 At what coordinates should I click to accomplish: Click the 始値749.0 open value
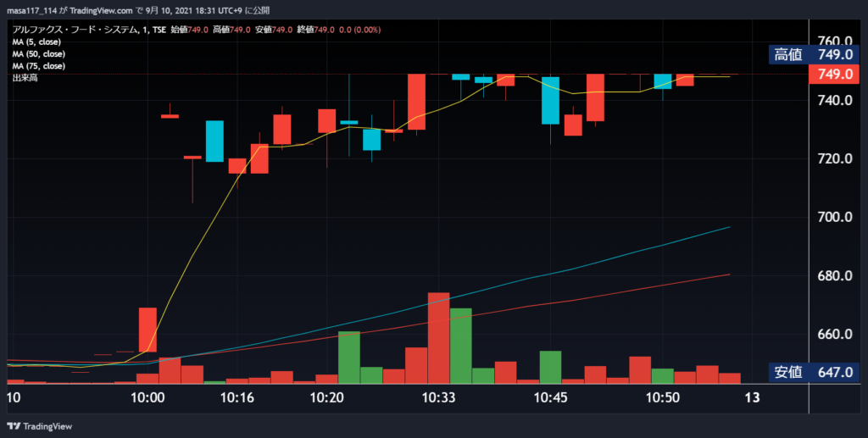(x=189, y=30)
